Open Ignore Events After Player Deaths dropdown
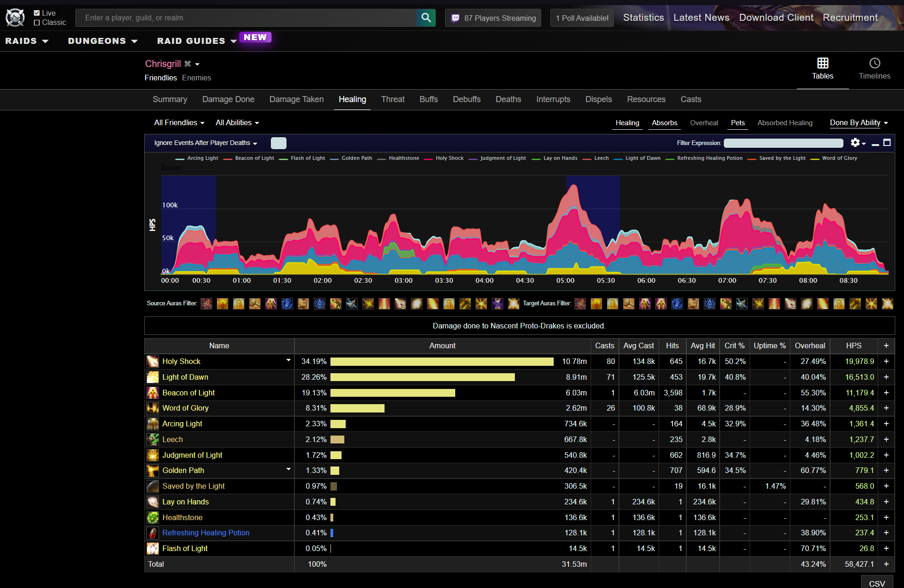904x588 pixels. [205, 143]
